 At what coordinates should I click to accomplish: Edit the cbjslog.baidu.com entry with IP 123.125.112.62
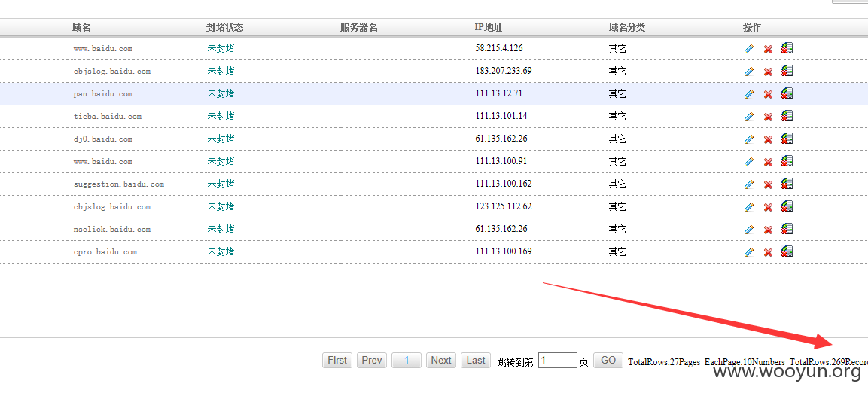click(749, 207)
